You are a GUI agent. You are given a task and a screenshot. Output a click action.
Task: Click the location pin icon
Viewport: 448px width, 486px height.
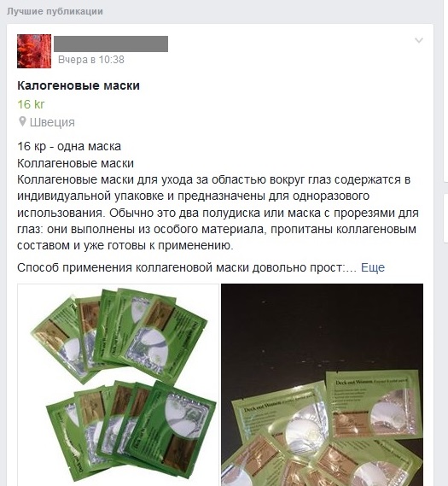tap(22, 121)
